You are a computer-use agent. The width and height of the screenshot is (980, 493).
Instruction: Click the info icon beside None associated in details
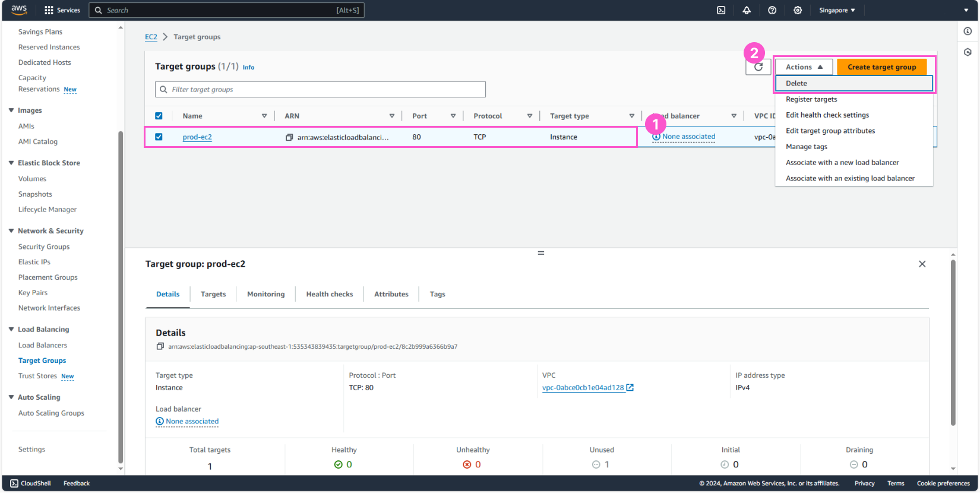(x=160, y=421)
